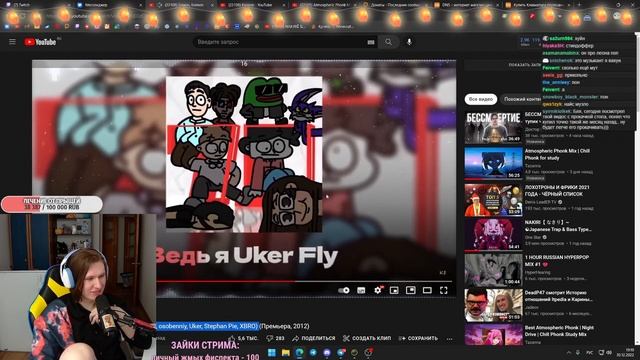Image resolution: width=640 pixels, height=360 pixels.
Task: Open picture-in-picture button in player
Action: (411, 290)
